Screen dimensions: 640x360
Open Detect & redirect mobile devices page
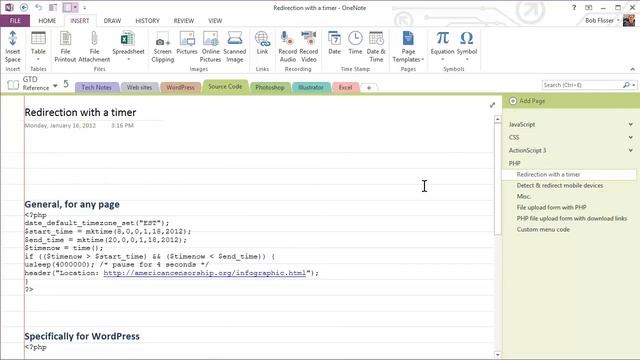[560, 185]
